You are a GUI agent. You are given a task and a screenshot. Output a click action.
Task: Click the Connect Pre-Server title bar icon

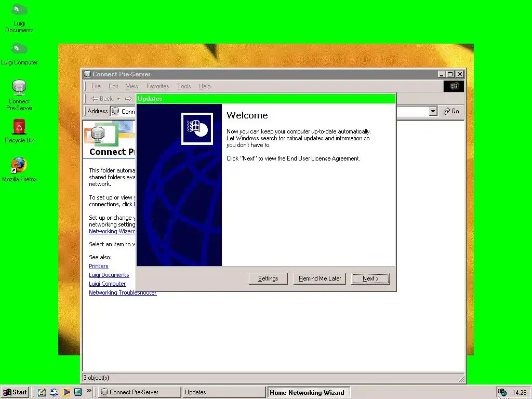(x=87, y=74)
